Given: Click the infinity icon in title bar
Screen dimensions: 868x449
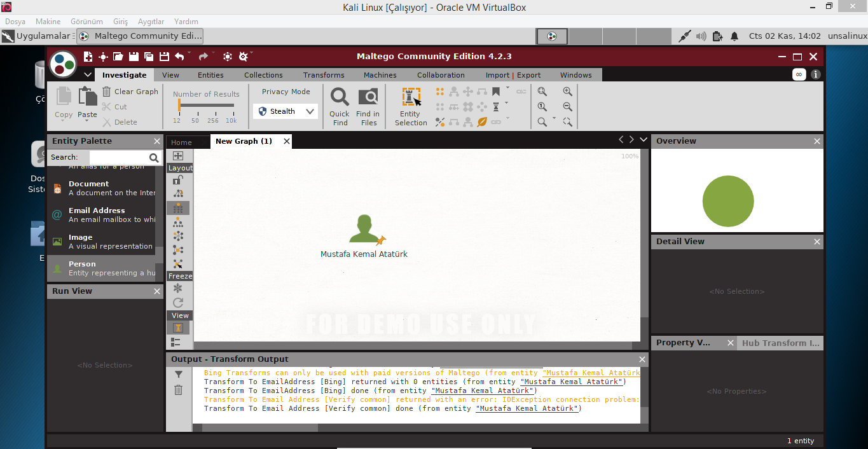Looking at the screenshot, I should pos(799,74).
